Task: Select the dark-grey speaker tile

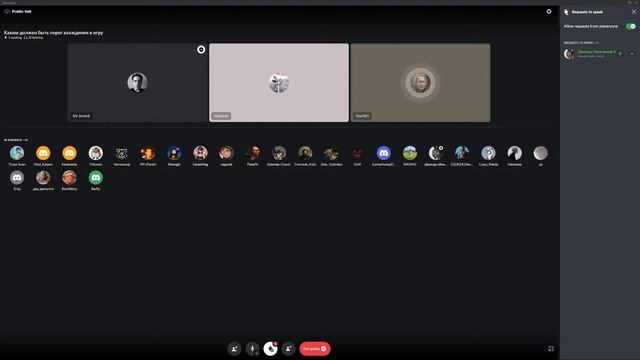Action: pyautogui.click(x=138, y=82)
